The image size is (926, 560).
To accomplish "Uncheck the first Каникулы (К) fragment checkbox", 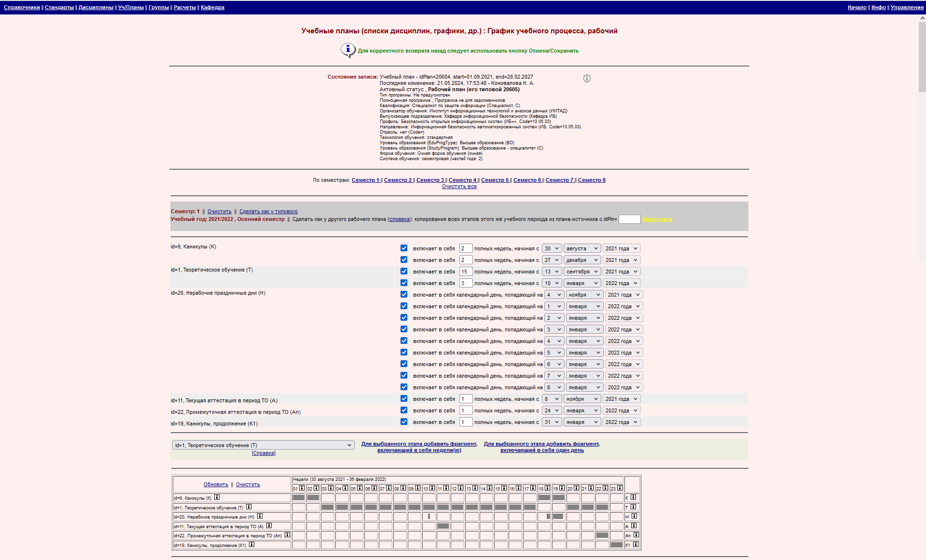I will 404,248.
